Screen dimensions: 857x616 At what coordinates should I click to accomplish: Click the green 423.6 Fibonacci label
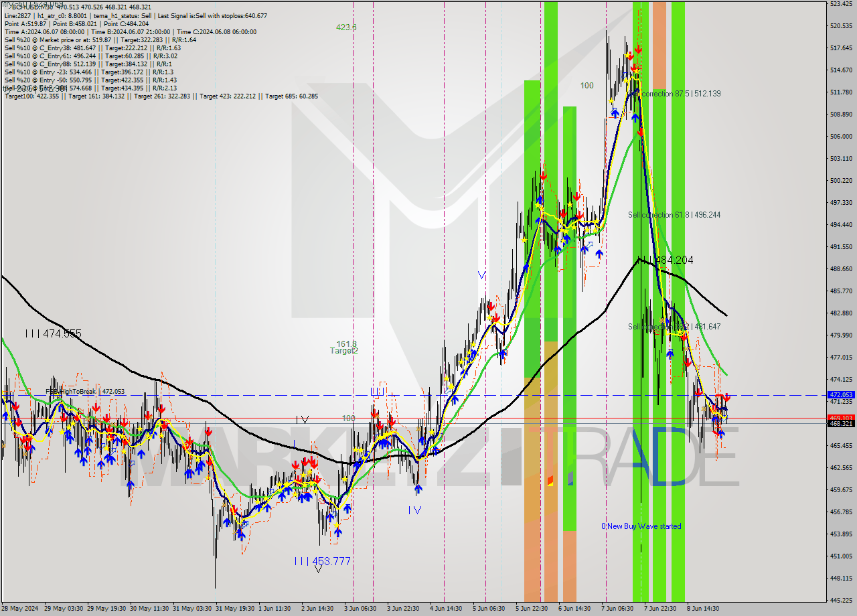pos(346,27)
